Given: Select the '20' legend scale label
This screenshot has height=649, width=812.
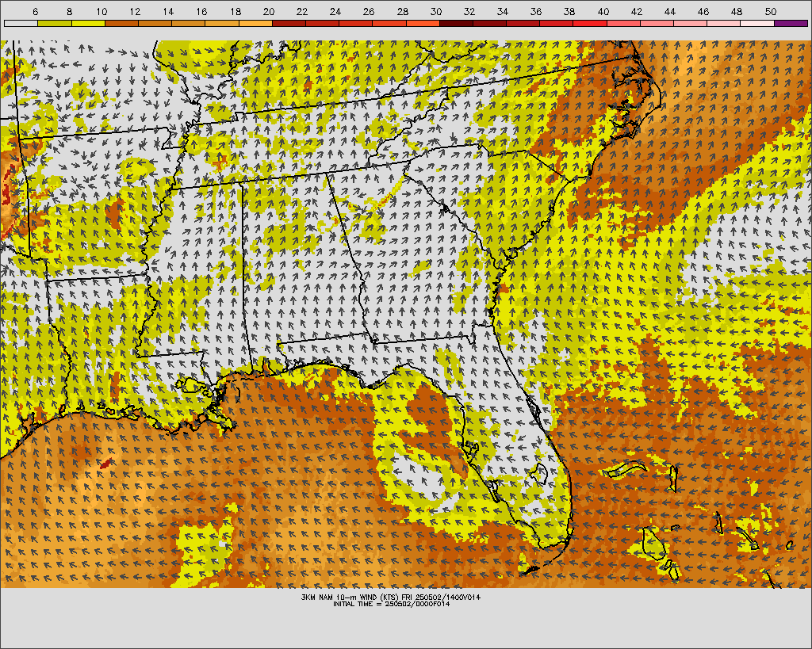Looking at the screenshot, I should point(269,12).
